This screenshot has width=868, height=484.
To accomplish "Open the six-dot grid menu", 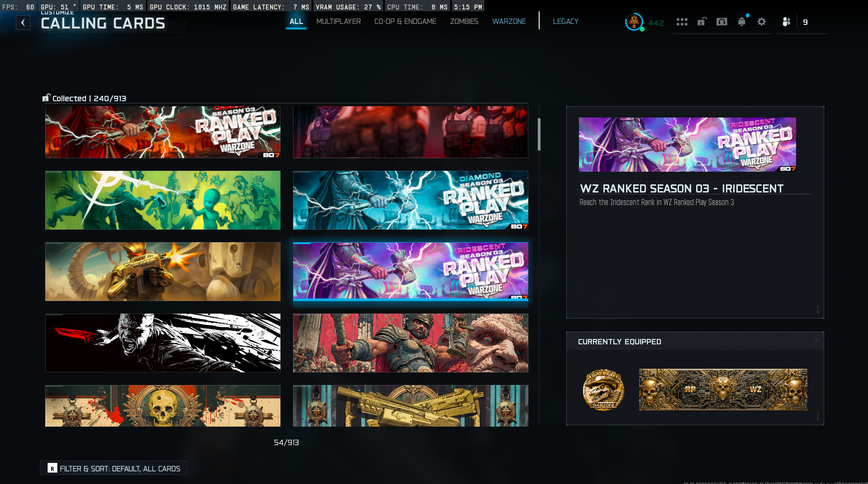I will 682,22.
